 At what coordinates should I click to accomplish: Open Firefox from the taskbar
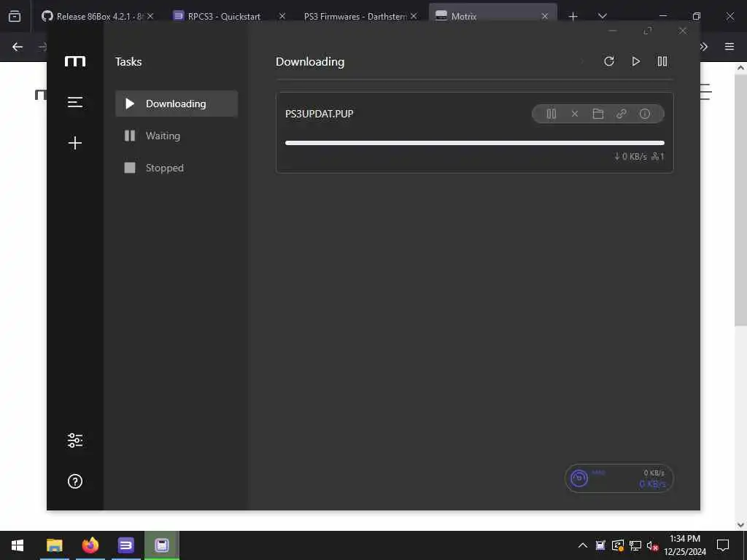[90, 545]
